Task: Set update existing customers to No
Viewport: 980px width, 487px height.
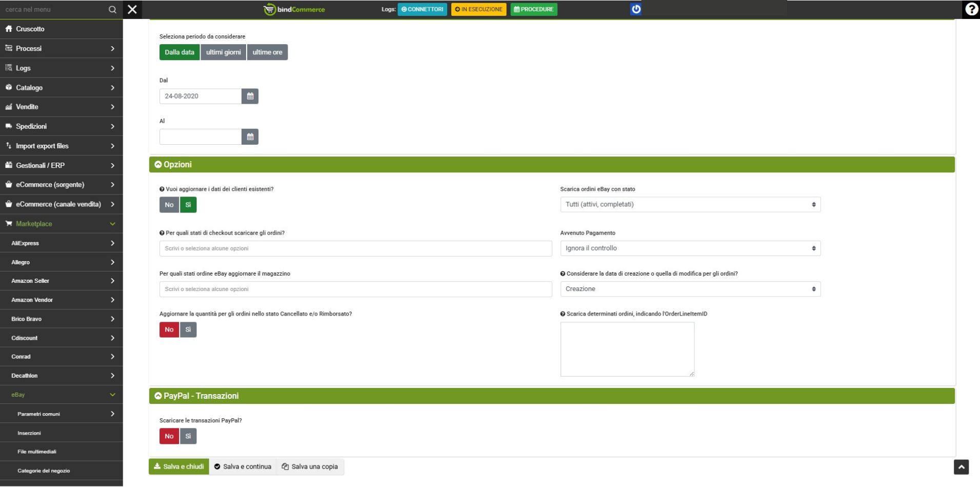Action: 169,205
